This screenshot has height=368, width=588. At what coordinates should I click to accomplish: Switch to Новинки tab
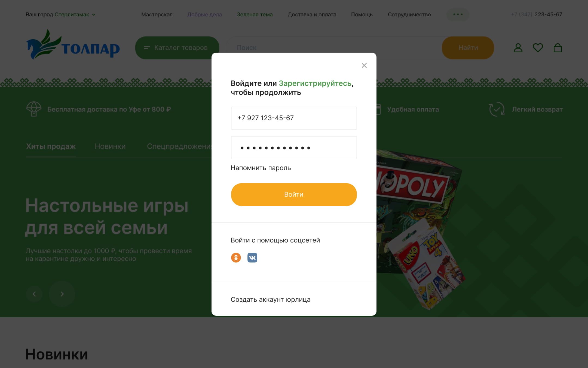click(110, 146)
